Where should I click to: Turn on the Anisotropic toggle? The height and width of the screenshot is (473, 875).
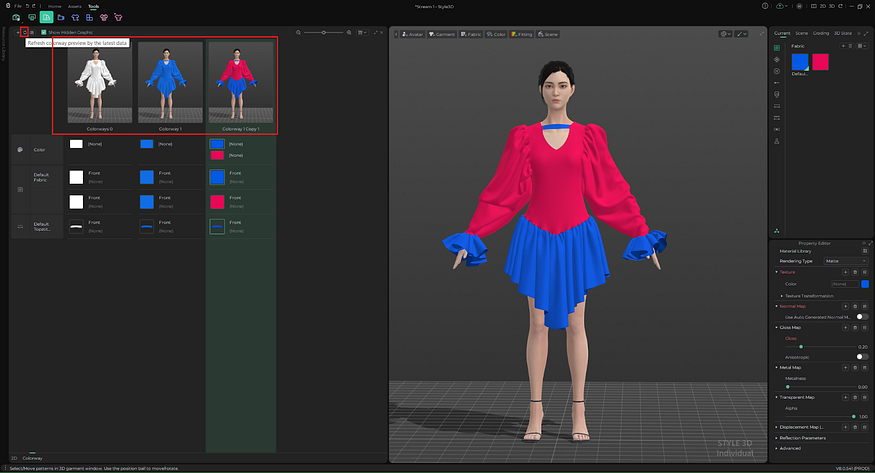861,356
